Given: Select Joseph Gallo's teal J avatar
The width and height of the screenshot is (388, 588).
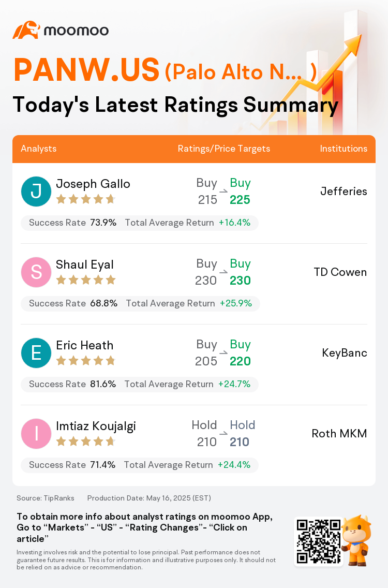Looking at the screenshot, I should (36, 191).
